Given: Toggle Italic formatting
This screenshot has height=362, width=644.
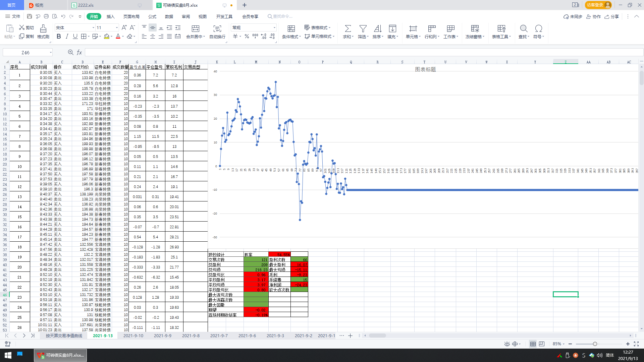Looking at the screenshot, I should (67, 36).
